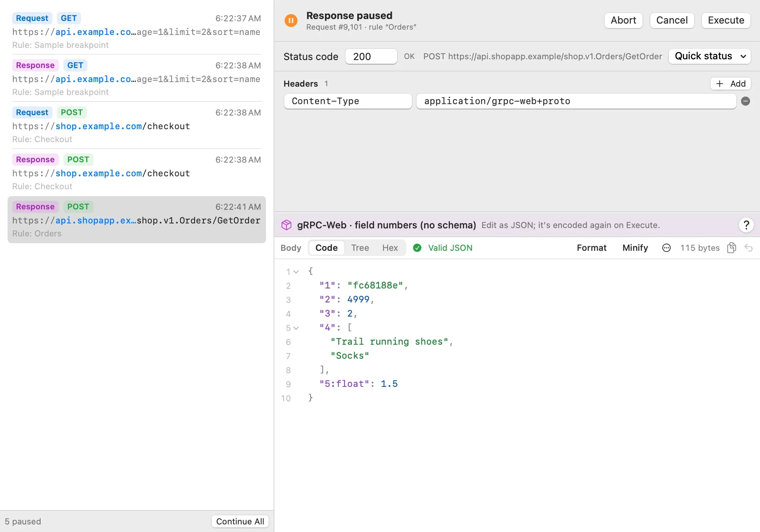Switch to the Hex body tab

point(390,248)
